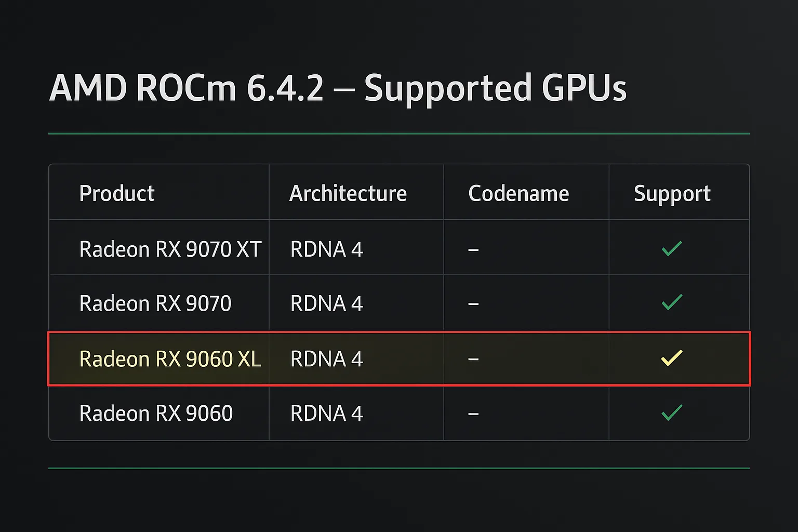
Task: Click the codename dash for RX 9060 XL
Action: (x=473, y=359)
